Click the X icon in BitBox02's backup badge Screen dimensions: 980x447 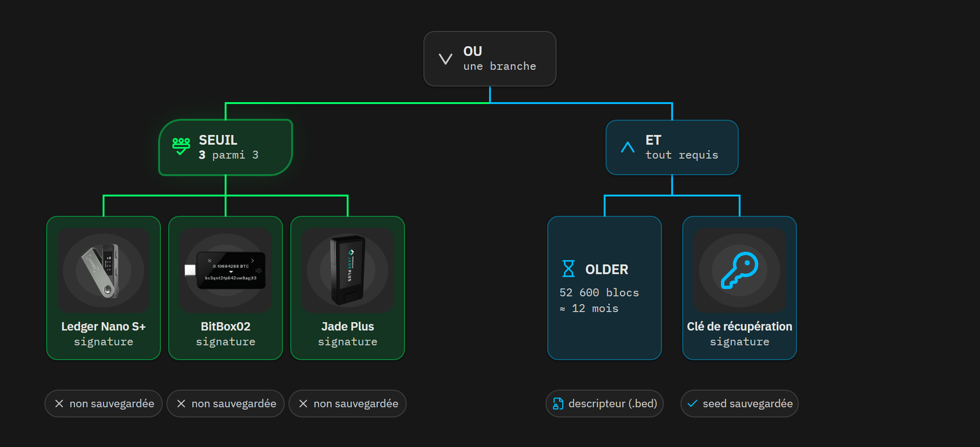181,404
